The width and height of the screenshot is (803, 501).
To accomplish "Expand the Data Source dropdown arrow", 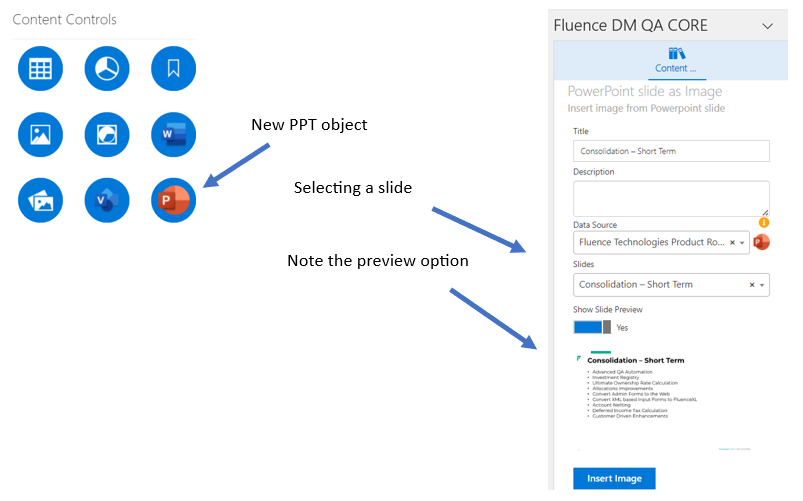I will pyautogui.click(x=742, y=243).
